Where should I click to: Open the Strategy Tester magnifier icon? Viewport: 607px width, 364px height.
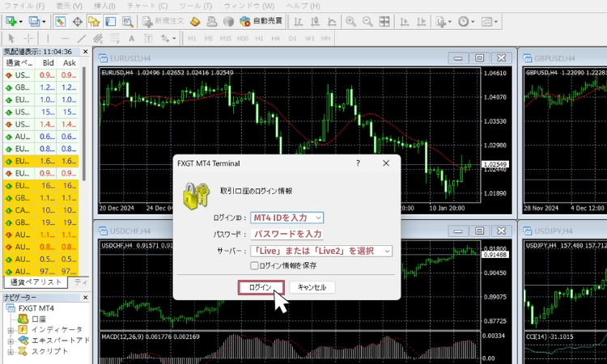coord(127,21)
